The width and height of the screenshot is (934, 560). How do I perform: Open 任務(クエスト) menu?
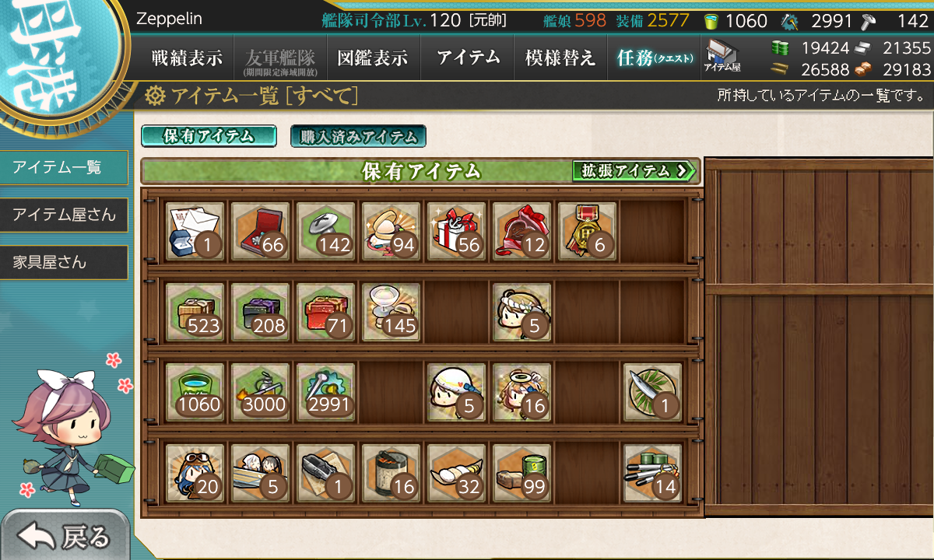[x=654, y=58]
